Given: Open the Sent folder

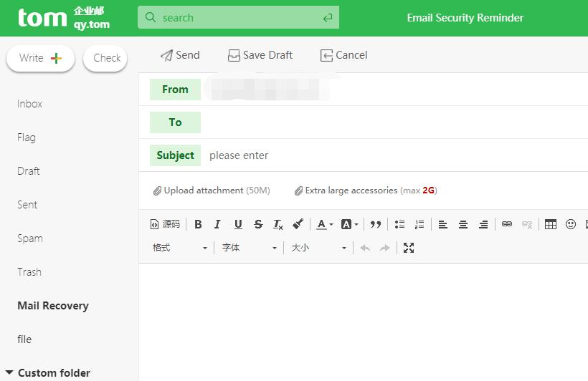Looking at the screenshot, I should coord(27,205).
